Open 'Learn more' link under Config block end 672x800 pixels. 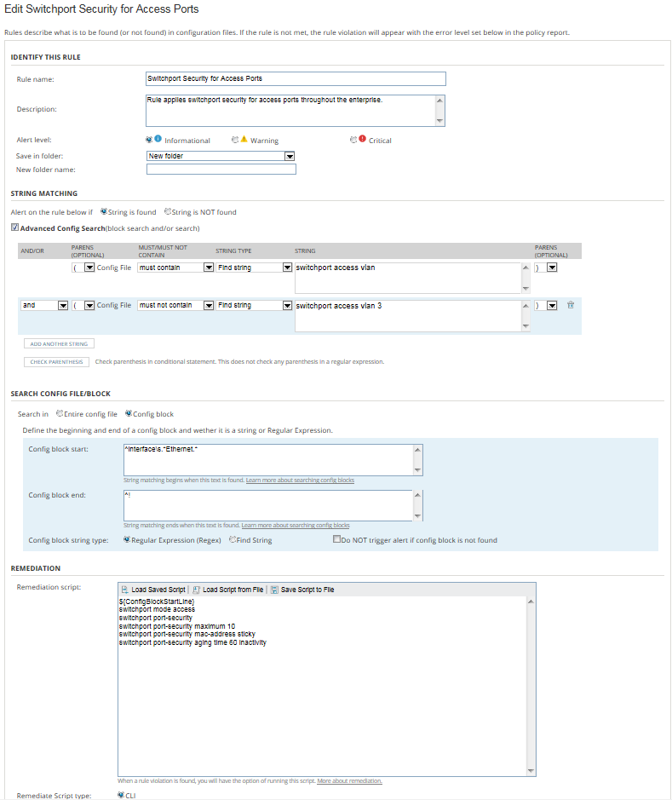[296, 525]
